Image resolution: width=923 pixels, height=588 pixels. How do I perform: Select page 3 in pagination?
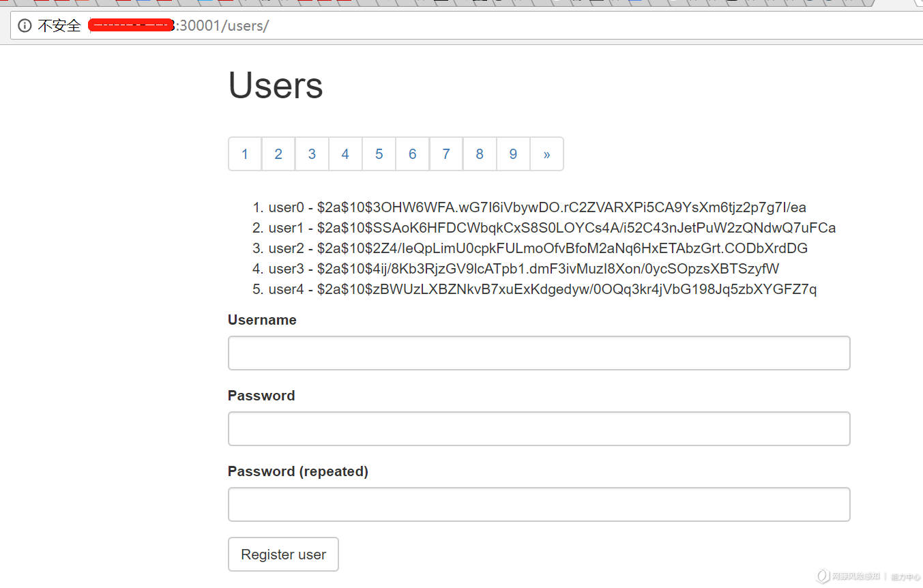point(312,154)
